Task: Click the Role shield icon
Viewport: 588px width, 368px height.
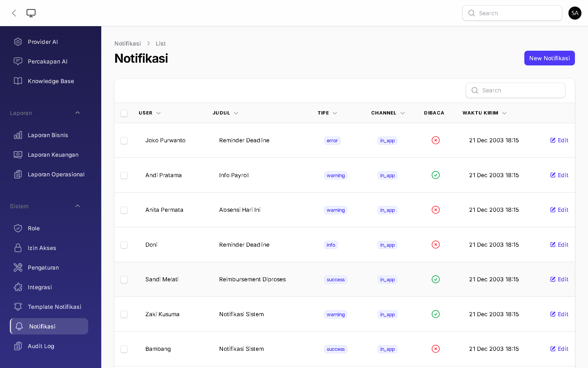Action: [x=18, y=228]
